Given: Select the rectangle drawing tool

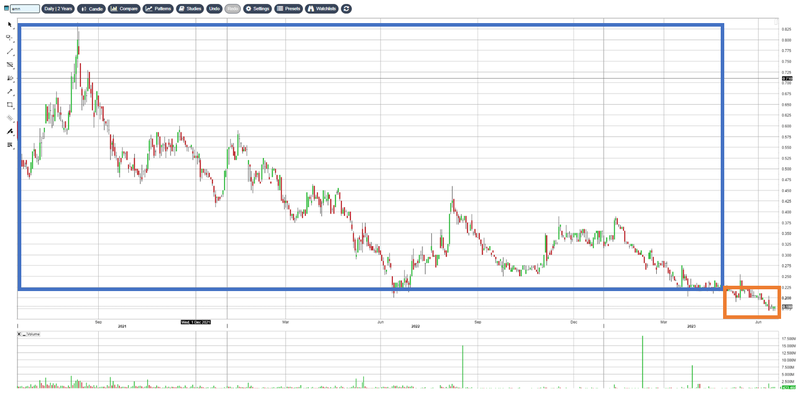Looking at the screenshot, I should 10,105.
